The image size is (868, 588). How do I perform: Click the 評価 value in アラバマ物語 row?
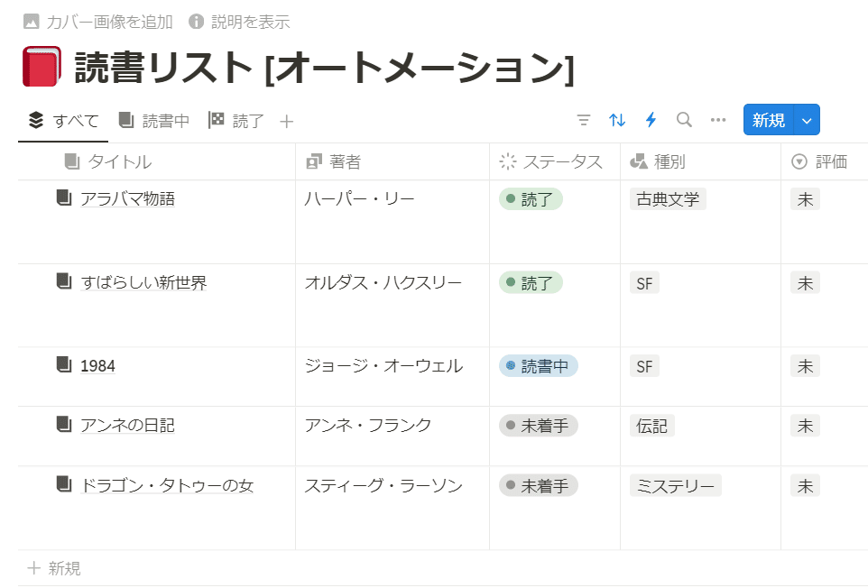coord(805,199)
